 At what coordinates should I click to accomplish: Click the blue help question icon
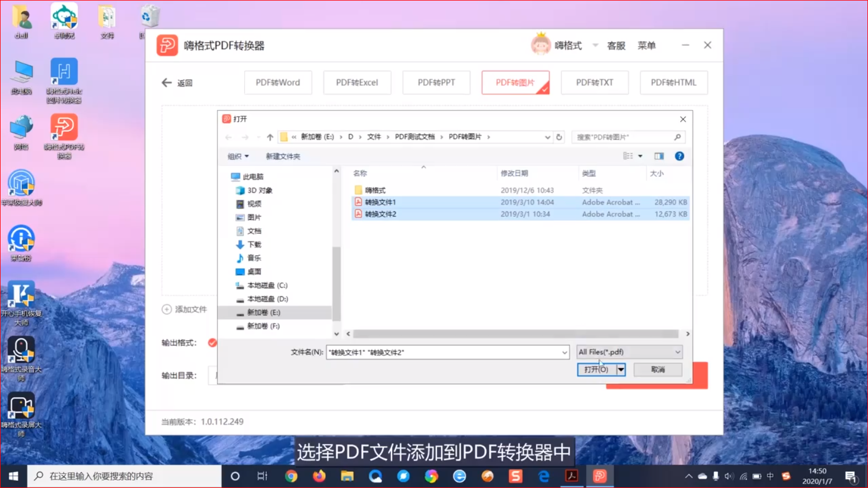[679, 156]
